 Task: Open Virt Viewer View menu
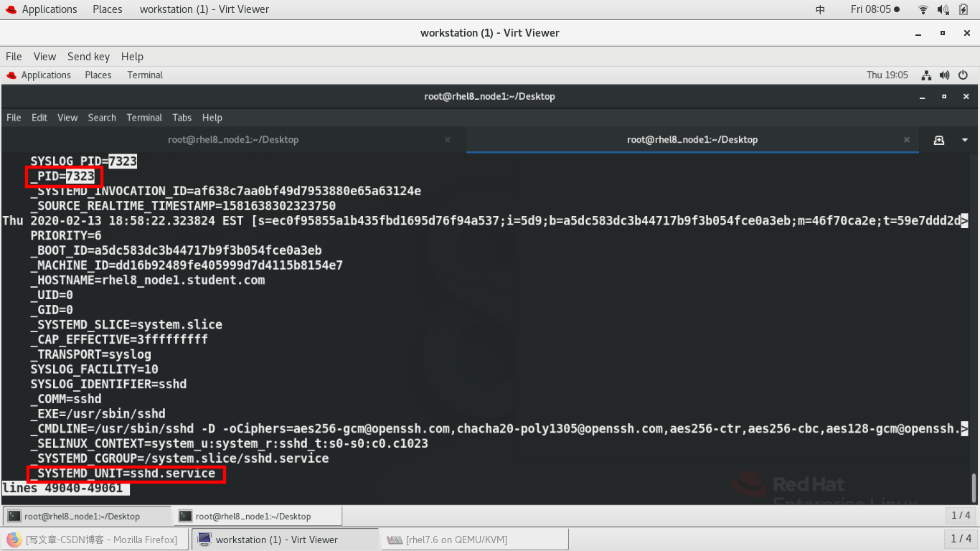tap(44, 57)
